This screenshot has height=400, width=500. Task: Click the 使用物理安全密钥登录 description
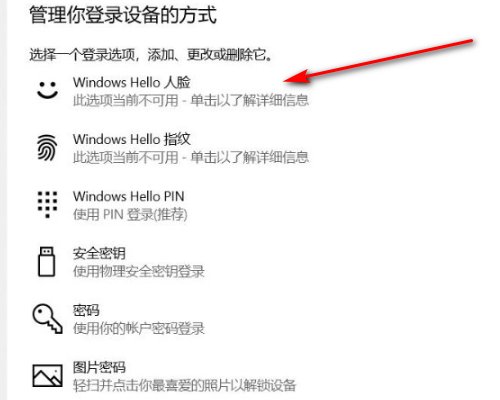pos(139,272)
